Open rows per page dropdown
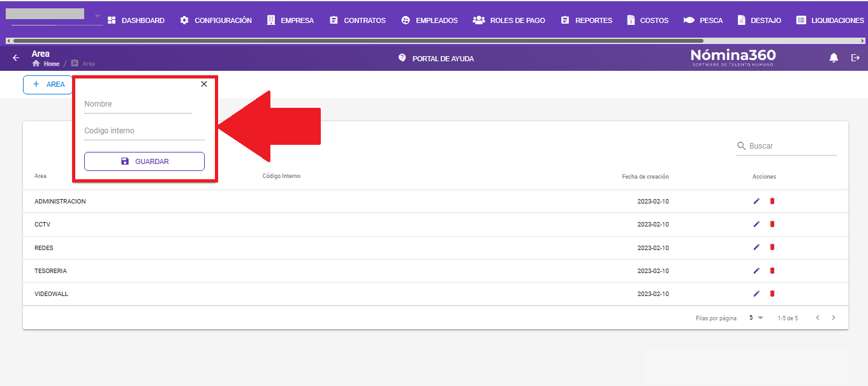868x386 pixels. (756, 318)
